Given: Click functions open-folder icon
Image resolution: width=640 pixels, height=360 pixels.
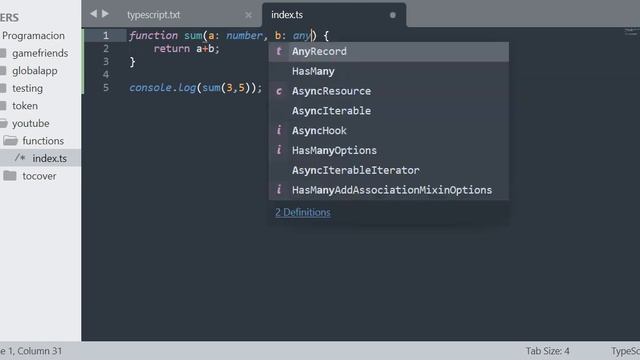Looking at the screenshot, I should coord(10,141).
